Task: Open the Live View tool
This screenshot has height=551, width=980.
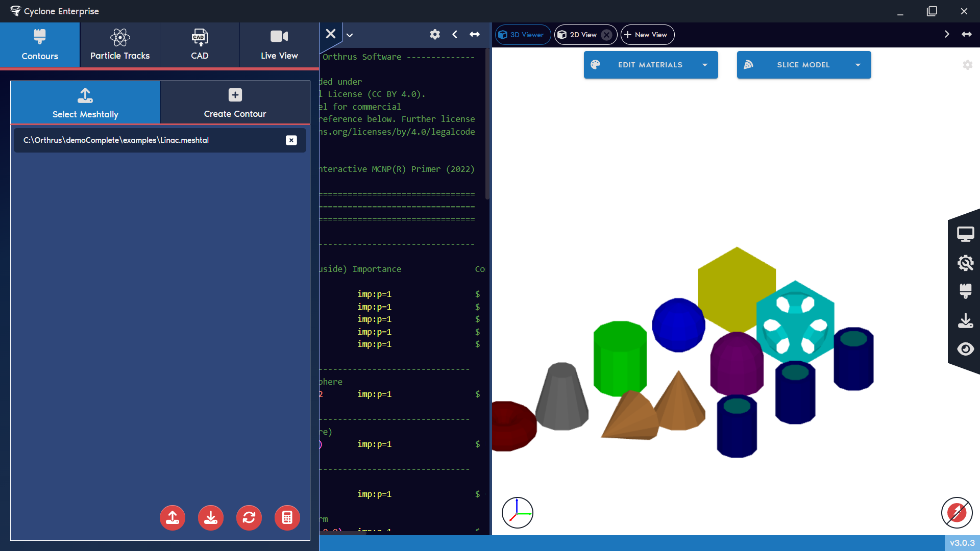Action: click(279, 44)
